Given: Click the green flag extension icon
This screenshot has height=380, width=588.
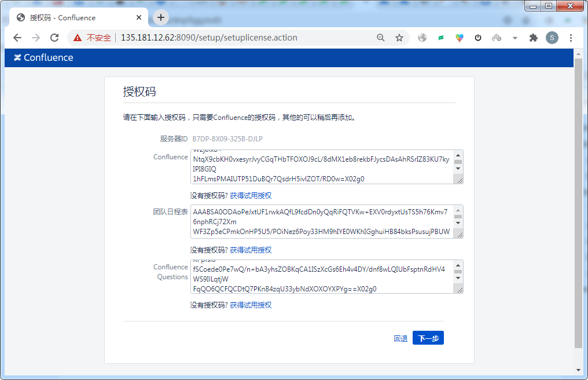Looking at the screenshot, I should click(x=441, y=38).
